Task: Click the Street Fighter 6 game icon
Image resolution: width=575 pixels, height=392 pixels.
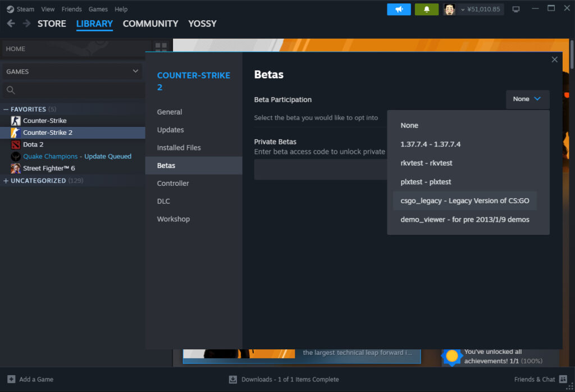Action: 16,168
